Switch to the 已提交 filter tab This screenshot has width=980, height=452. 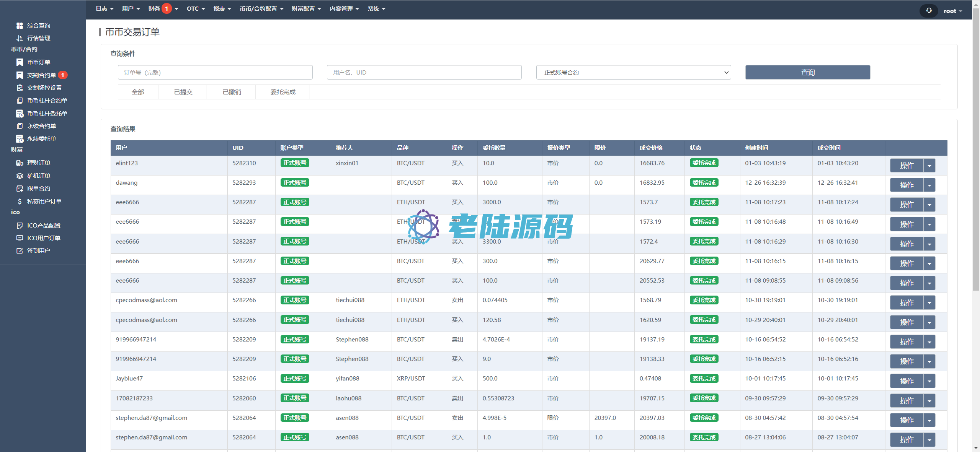coord(183,92)
